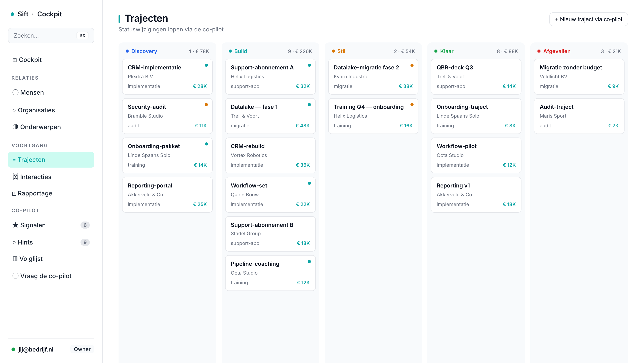The image size is (644, 363).
Task: Click the Owner role badge
Action: pyautogui.click(x=82, y=349)
